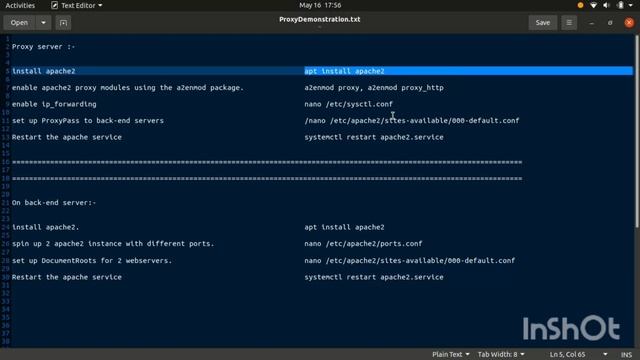Expand the system menu arrow in top bar

pos(631,5)
